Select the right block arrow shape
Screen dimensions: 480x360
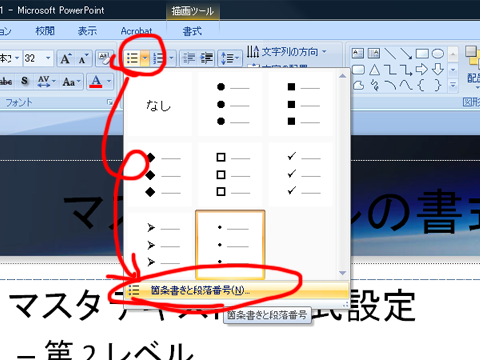pos(422,69)
